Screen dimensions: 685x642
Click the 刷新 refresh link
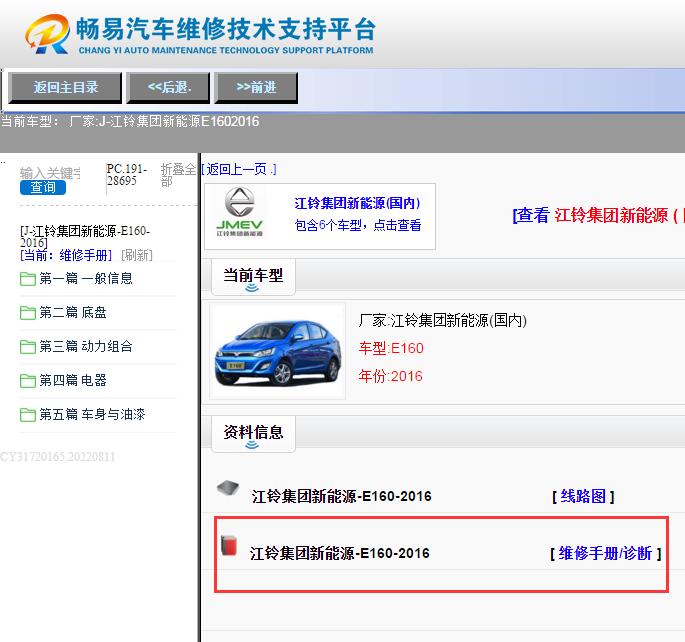137,255
